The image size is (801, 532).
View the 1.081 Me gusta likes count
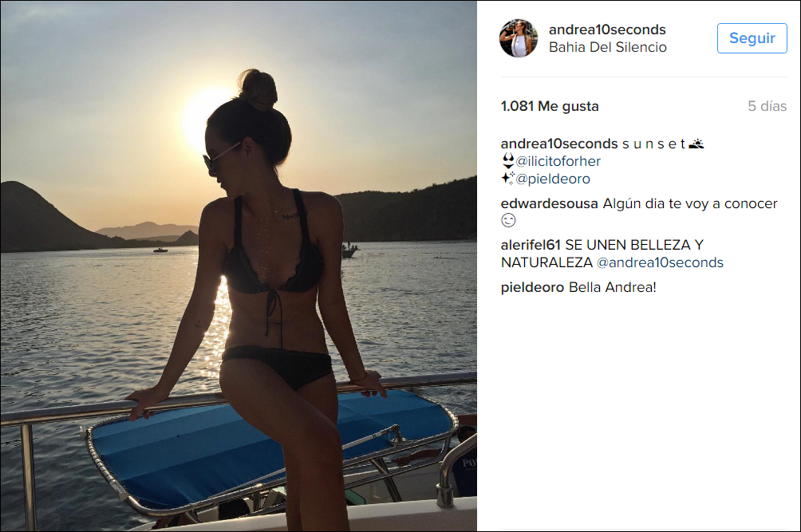(550, 106)
